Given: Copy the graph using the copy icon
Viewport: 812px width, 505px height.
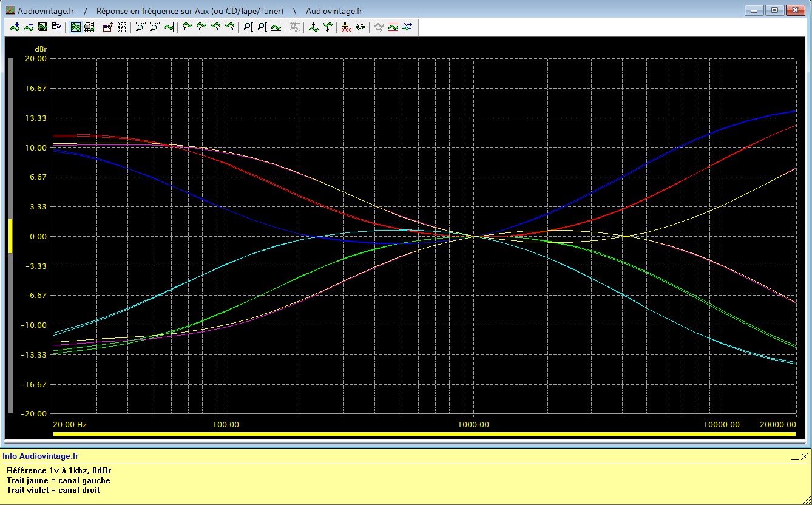Looking at the screenshot, I should 56,27.
